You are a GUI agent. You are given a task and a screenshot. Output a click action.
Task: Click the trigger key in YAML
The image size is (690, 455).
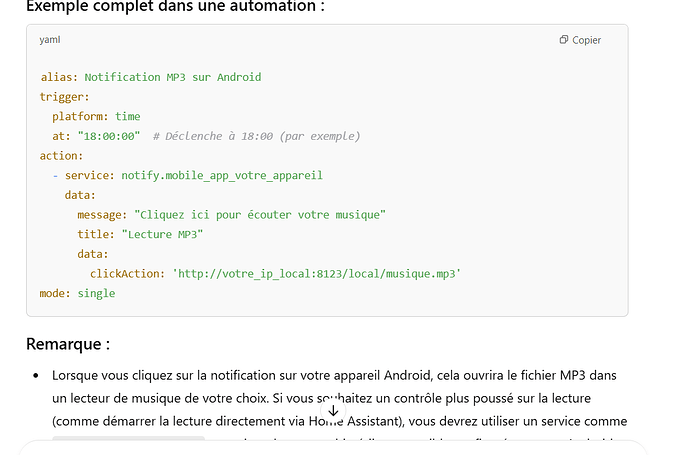coord(64,97)
